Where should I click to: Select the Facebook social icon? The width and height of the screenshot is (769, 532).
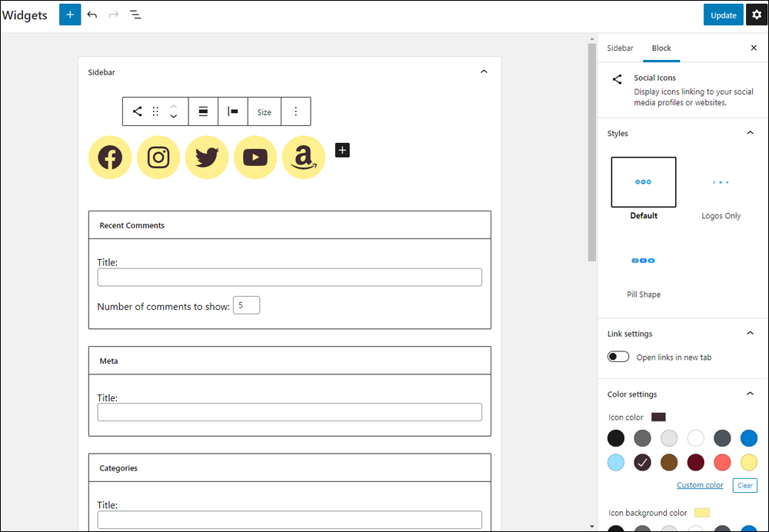pyautogui.click(x=110, y=158)
